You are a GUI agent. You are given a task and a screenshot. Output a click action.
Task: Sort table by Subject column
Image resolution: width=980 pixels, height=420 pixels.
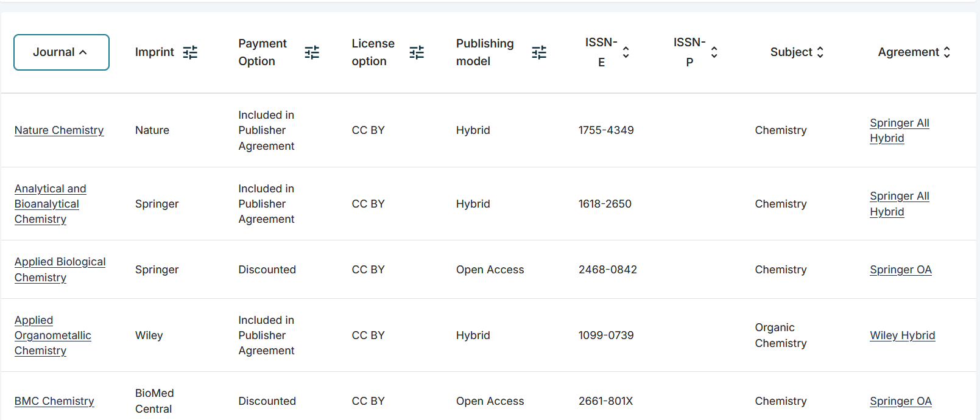coord(797,52)
